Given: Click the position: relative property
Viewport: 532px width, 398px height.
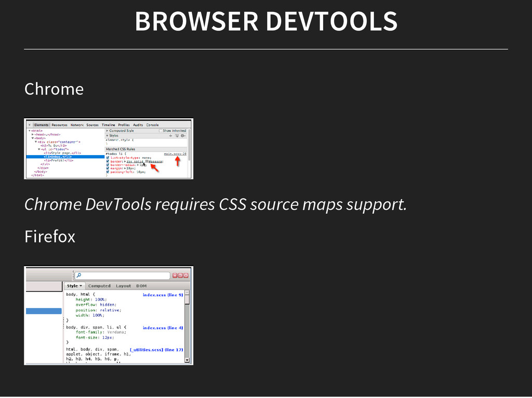Looking at the screenshot, I should click(x=98, y=310).
